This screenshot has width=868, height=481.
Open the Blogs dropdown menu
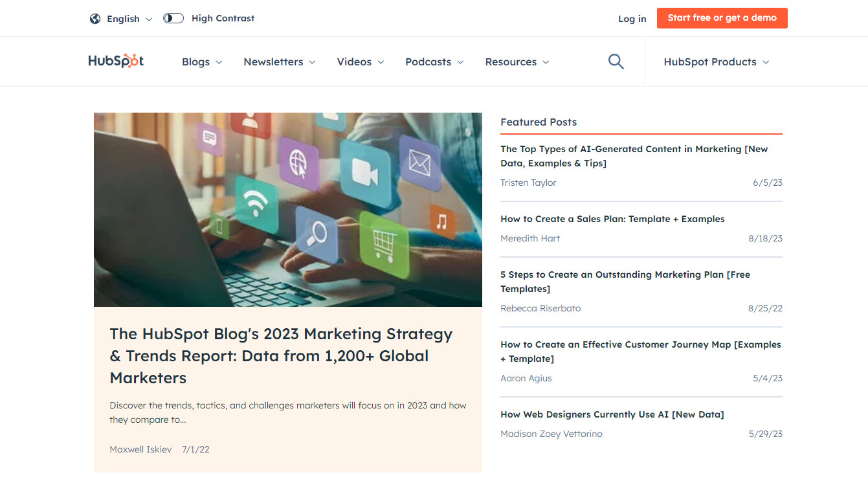pos(202,62)
